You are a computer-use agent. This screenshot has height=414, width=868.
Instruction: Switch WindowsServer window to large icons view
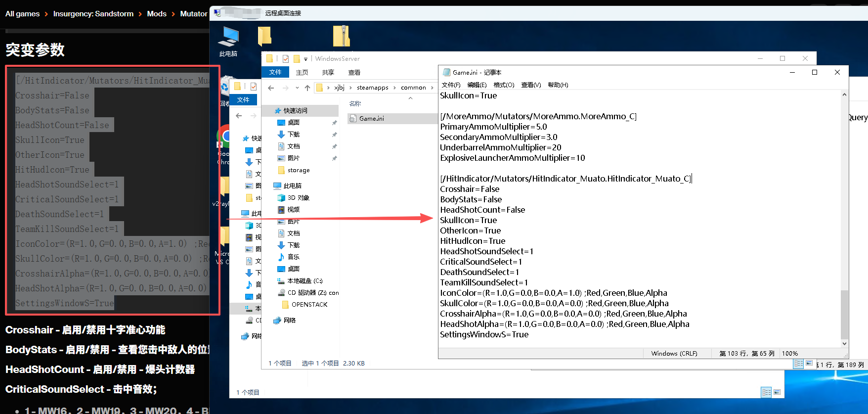(x=809, y=364)
